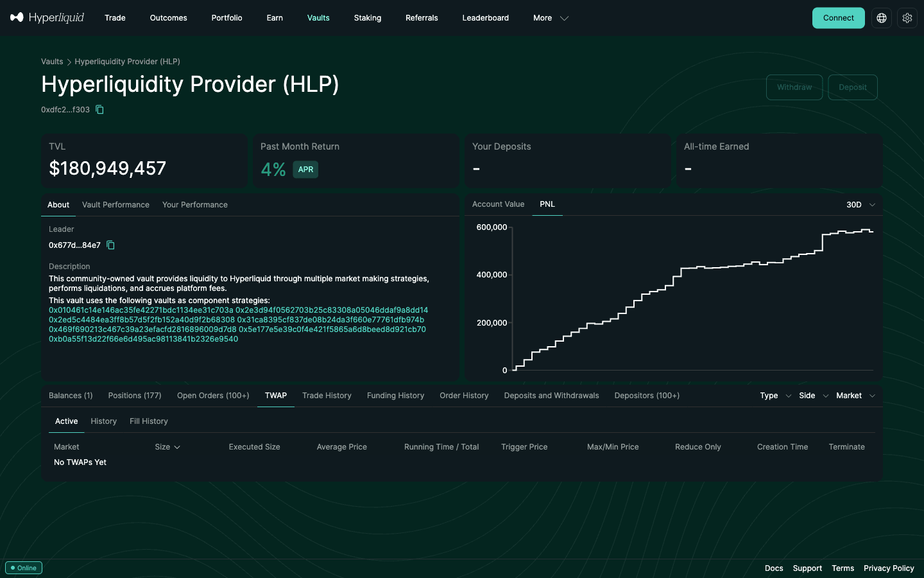The height and width of the screenshot is (578, 924).
Task: Copy leader address 0x677d...84e7
Action: 110,245
